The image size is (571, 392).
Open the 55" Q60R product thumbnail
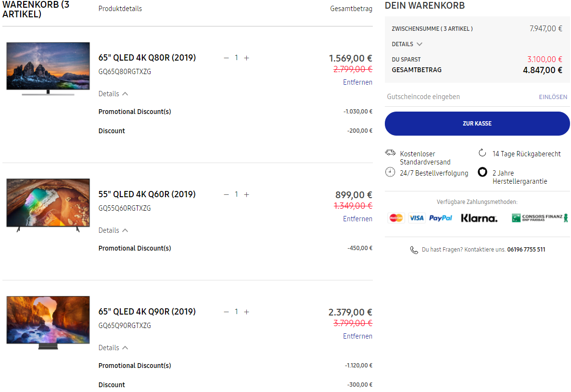(x=48, y=205)
